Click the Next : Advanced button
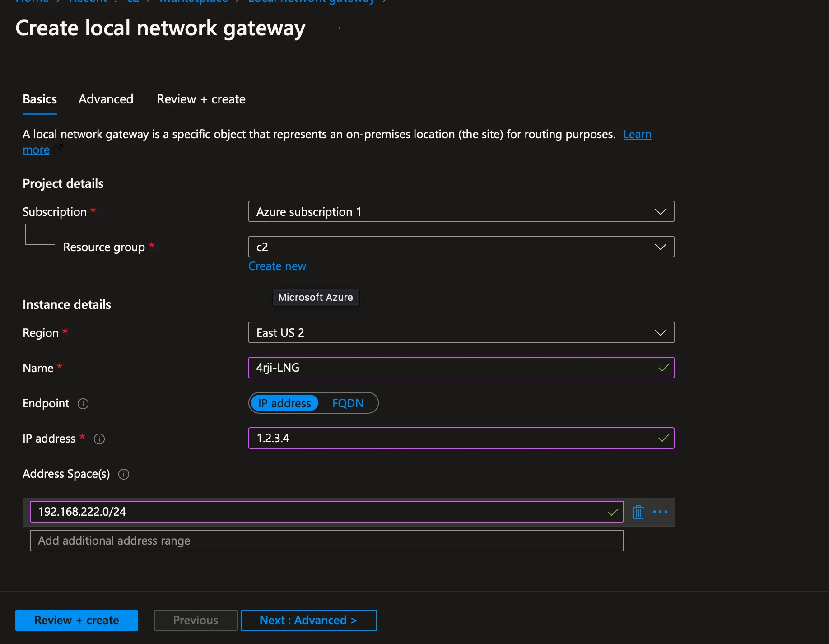 point(308,620)
